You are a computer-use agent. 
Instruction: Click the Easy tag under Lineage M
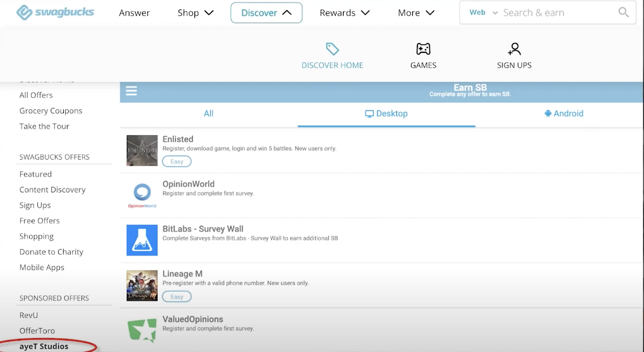click(x=177, y=296)
